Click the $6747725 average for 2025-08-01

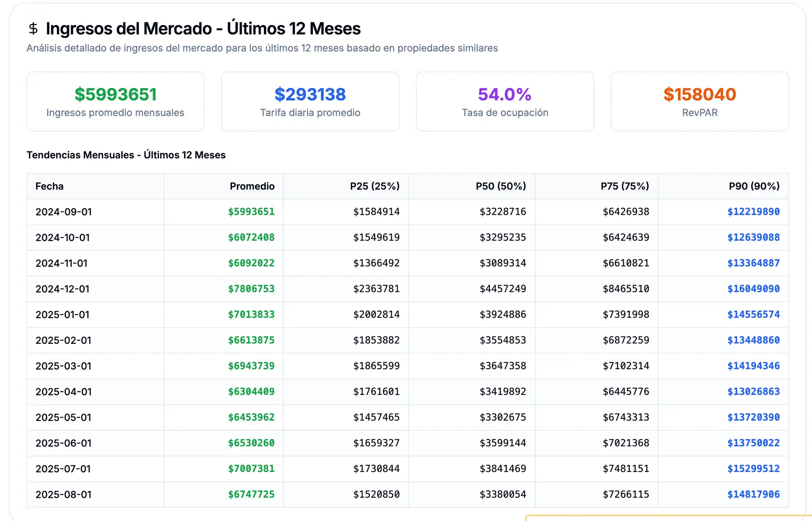pyautogui.click(x=251, y=494)
